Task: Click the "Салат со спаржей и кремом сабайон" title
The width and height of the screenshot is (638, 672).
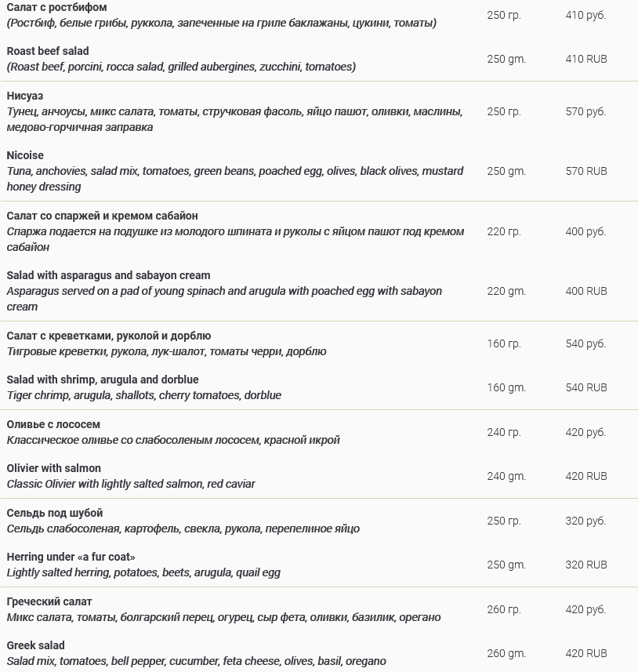Action: (102, 216)
